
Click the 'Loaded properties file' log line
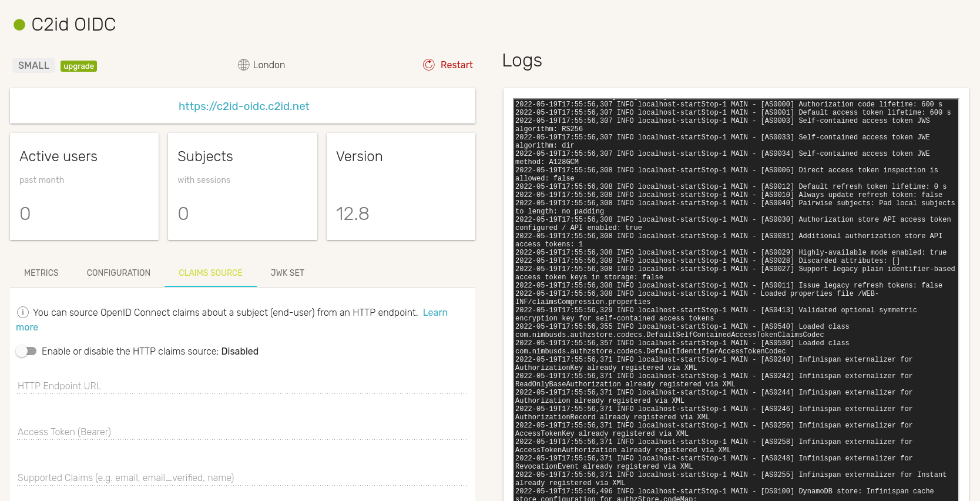(x=697, y=298)
